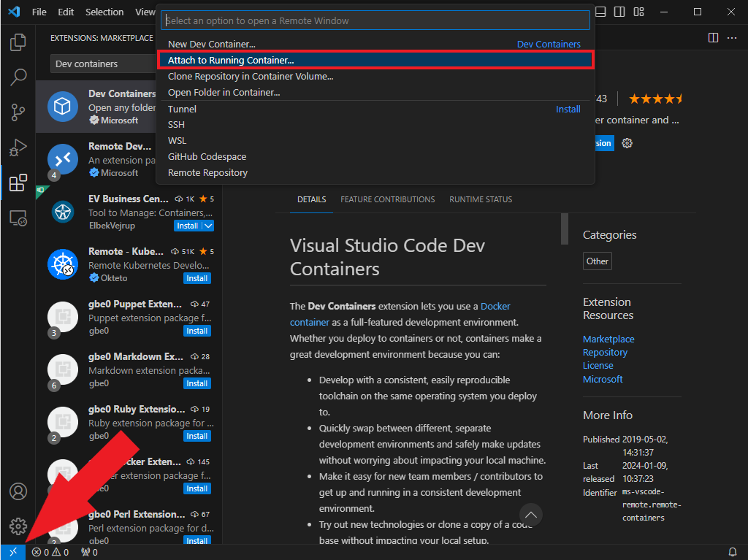
Task: Open the customize layout icon
Action: point(638,12)
